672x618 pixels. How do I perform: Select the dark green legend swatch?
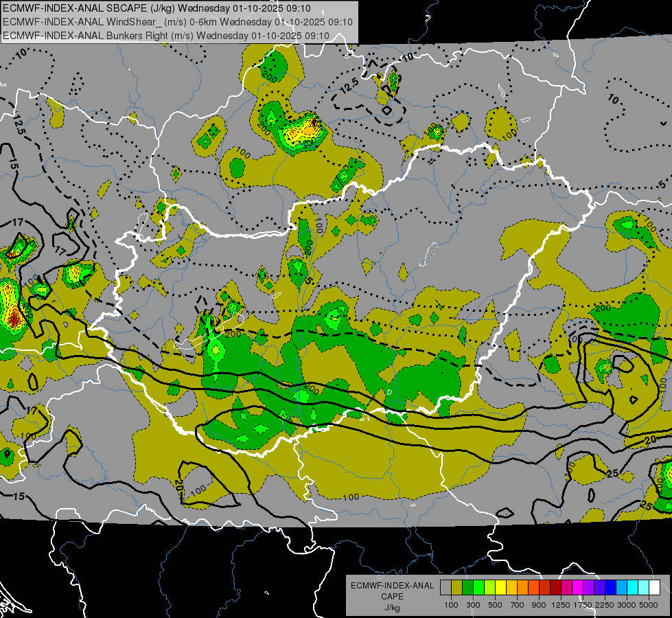(467, 588)
